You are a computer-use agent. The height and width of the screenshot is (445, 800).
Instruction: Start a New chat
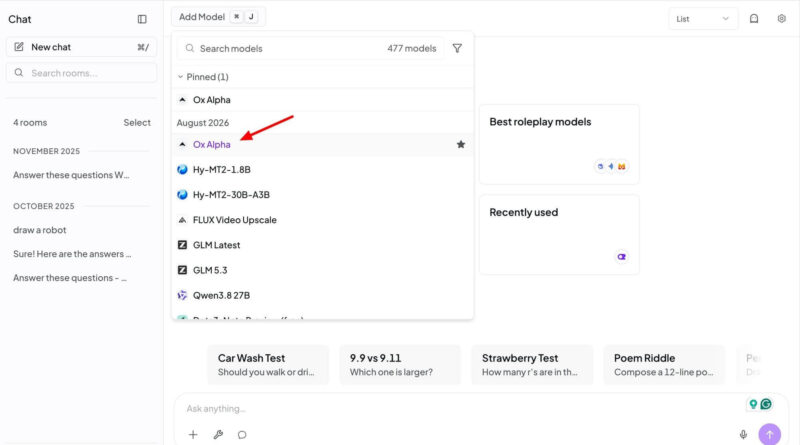click(81, 47)
